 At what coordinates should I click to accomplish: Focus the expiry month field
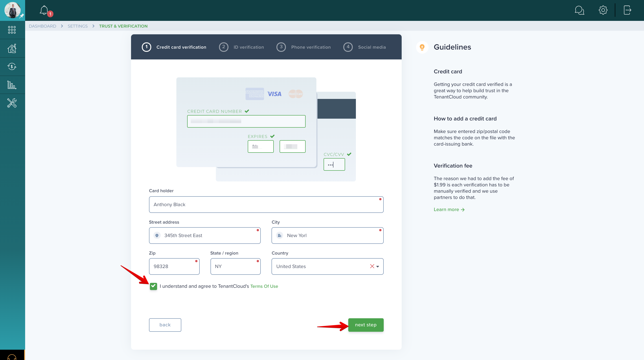click(261, 146)
